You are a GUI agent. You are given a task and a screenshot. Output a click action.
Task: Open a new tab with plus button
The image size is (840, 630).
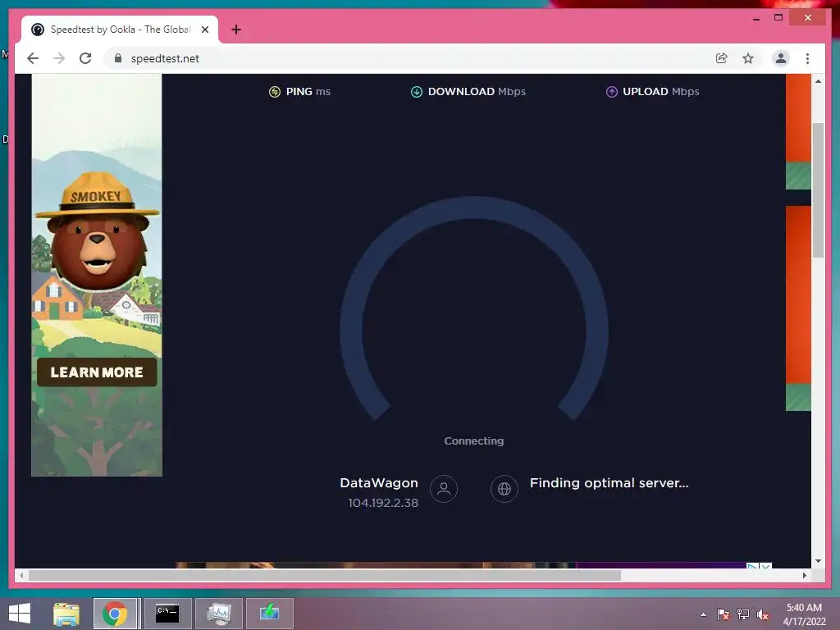(236, 30)
